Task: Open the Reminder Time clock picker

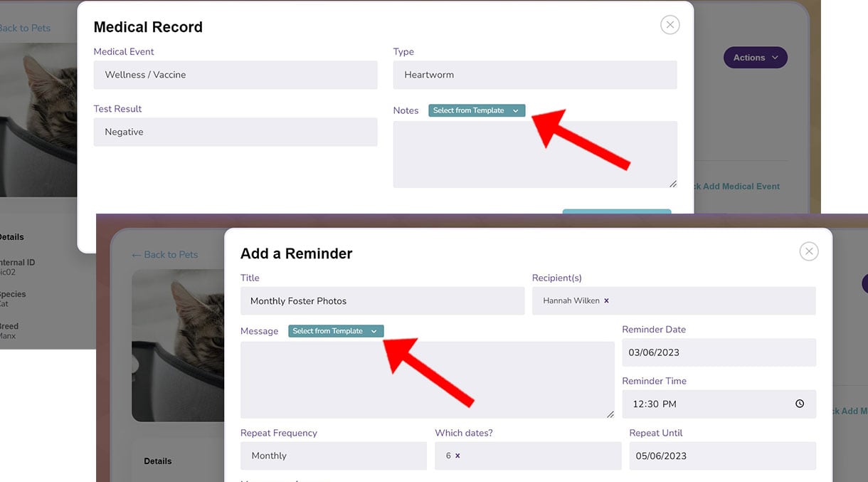Action: tap(800, 404)
